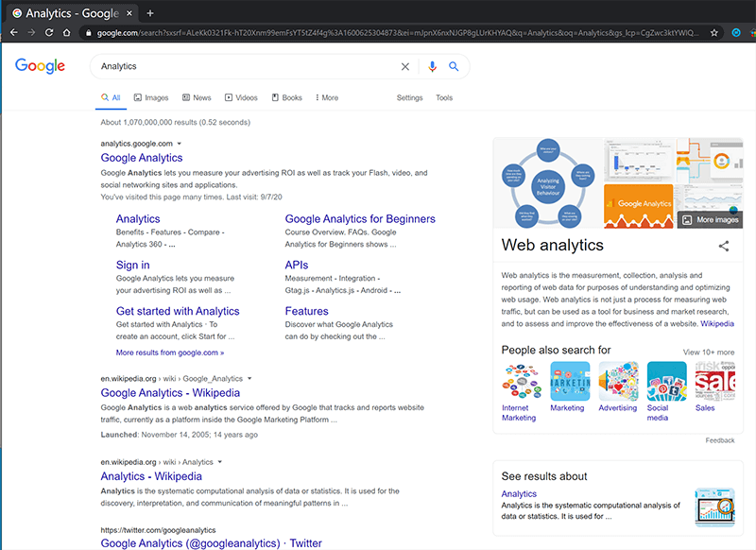Screen dimensions: 756x550
Task: Open search Settings
Action: 409,98
